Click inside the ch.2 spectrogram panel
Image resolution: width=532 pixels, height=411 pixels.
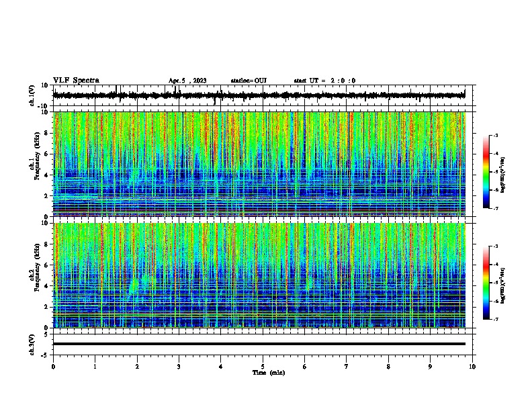[259, 275]
